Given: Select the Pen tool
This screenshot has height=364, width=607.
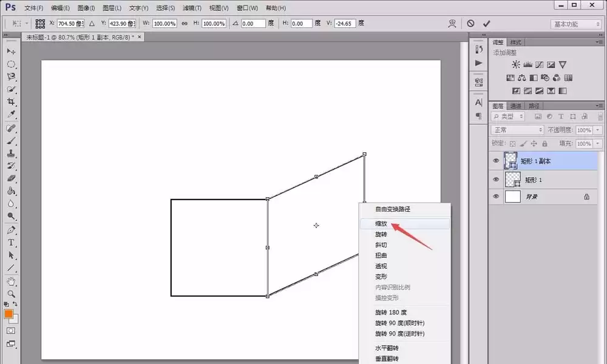Looking at the screenshot, I should 11,230.
